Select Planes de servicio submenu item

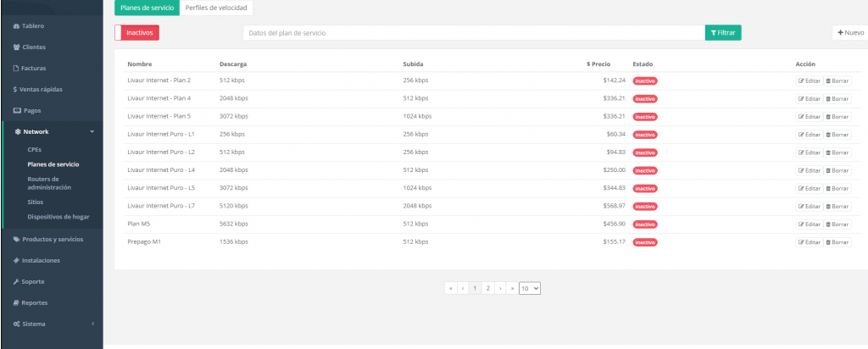pos(53,164)
